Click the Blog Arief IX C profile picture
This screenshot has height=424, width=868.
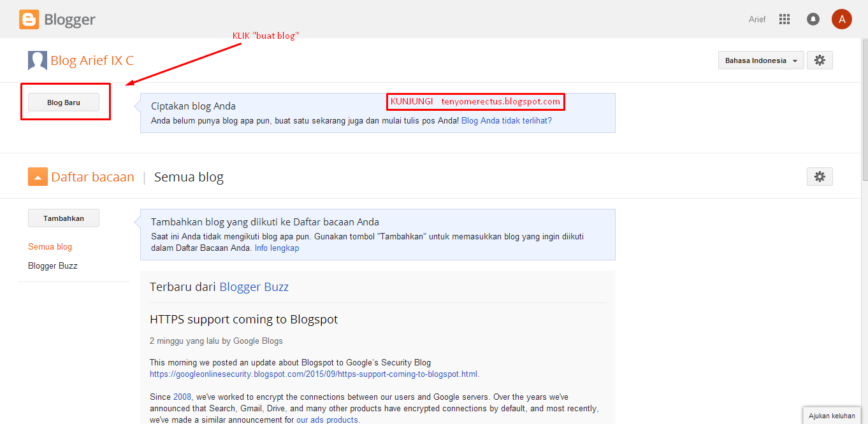37,60
